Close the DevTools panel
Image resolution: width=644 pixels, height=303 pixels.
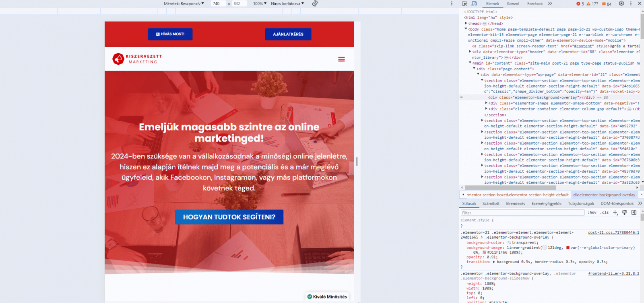point(640,4)
